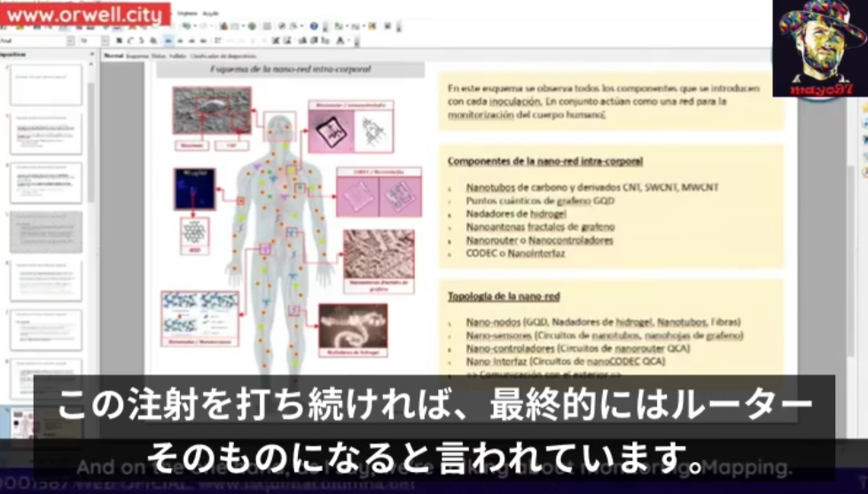Expand the text formatting toolbar overflow handle
Screen dimensions: 868x494
(x=356, y=42)
